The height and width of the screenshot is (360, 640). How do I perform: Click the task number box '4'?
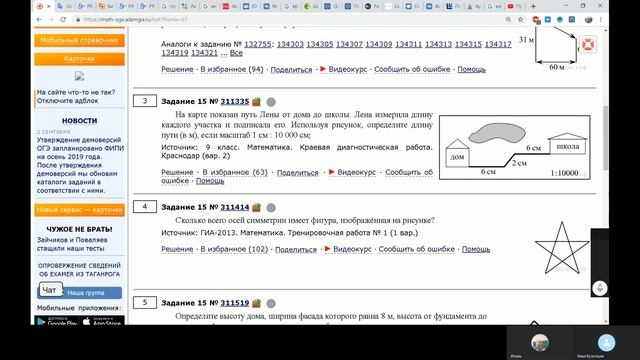tap(144, 207)
